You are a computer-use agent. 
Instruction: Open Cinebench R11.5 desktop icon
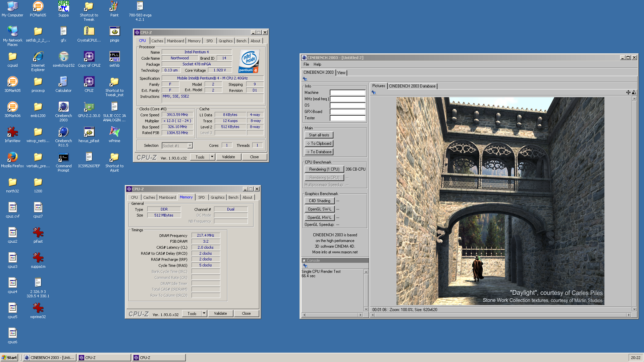[x=63, y=137]
